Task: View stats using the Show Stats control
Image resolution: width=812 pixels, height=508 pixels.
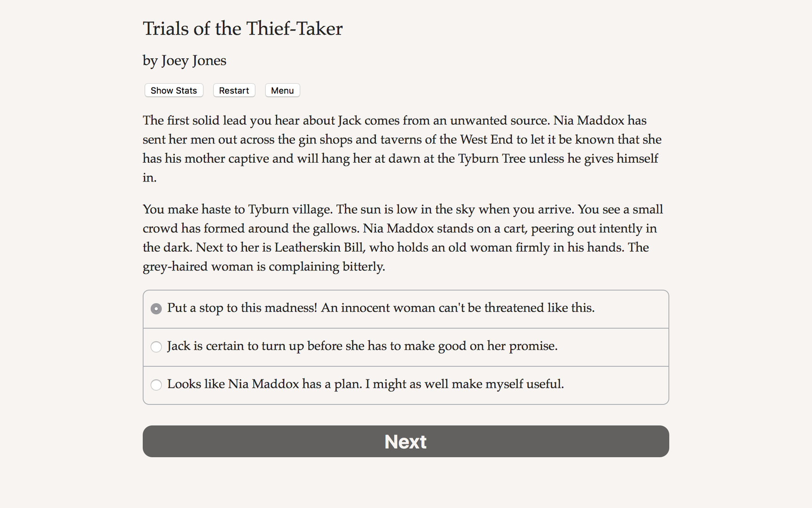Action: [x=173, y=90]
